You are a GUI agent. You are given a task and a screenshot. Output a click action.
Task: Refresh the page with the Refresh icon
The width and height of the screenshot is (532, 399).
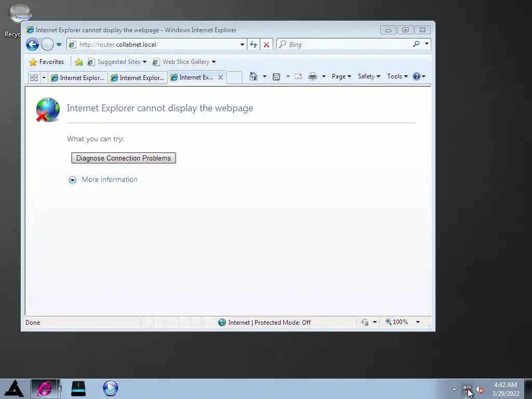coord(254,45)
